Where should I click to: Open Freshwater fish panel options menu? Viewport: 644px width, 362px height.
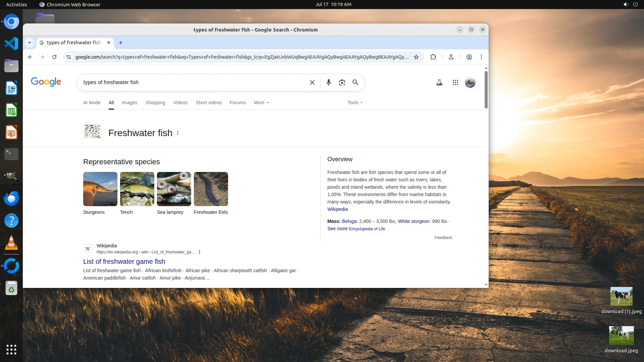(x=178, y=133)
